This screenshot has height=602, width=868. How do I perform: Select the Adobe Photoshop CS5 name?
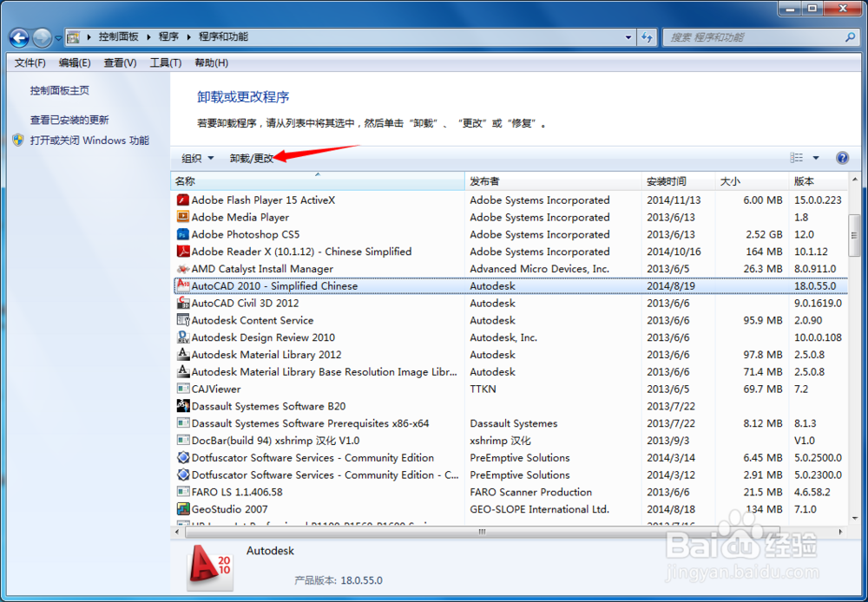pyautogui.click(x=246, y=234)
